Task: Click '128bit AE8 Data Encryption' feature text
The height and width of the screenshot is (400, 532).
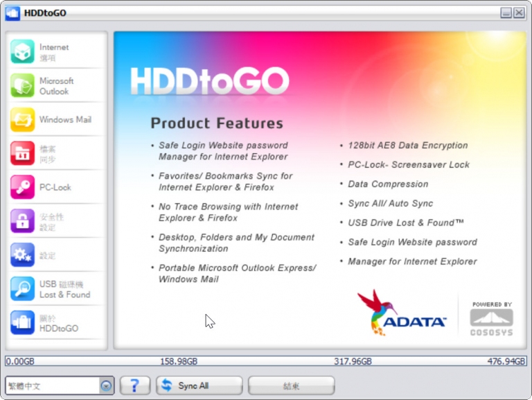Action: pos(408,146)
